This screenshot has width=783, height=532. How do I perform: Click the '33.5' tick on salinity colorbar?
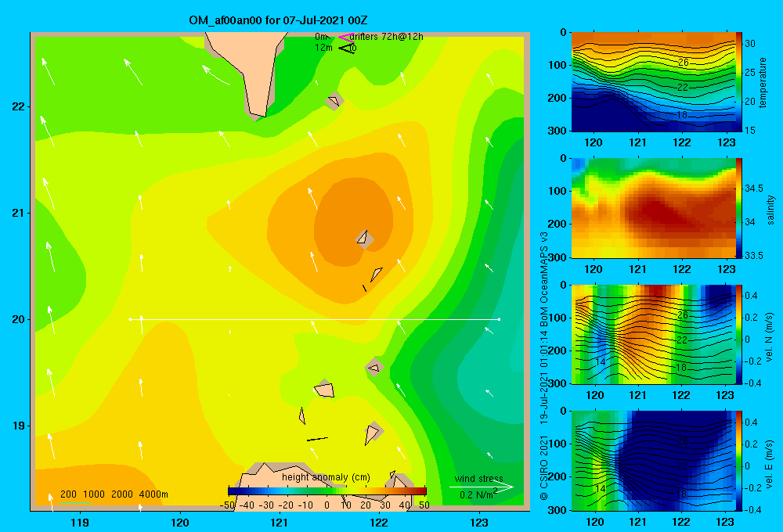pyautogui.click(x=753, y=256)
